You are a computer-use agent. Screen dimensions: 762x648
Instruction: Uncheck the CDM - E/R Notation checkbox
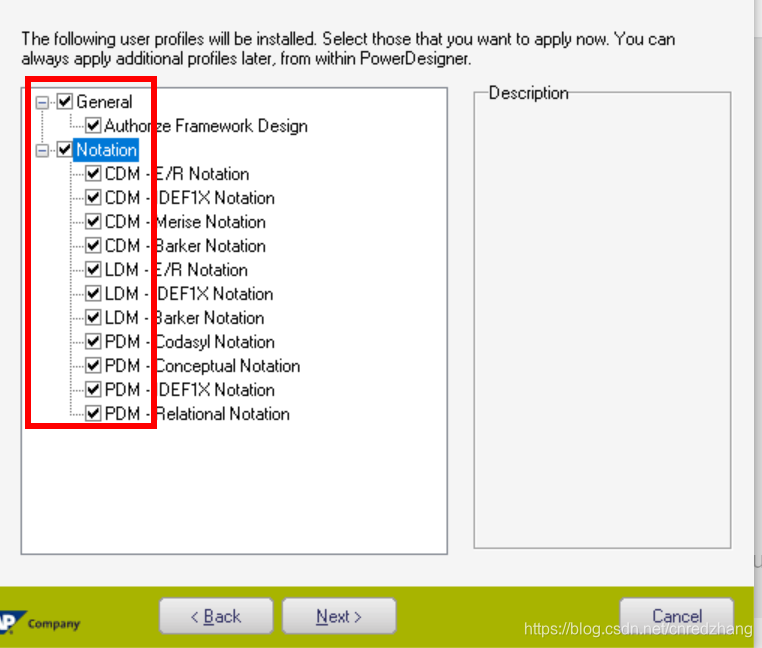pyautogui.click(x=93, y=174)
